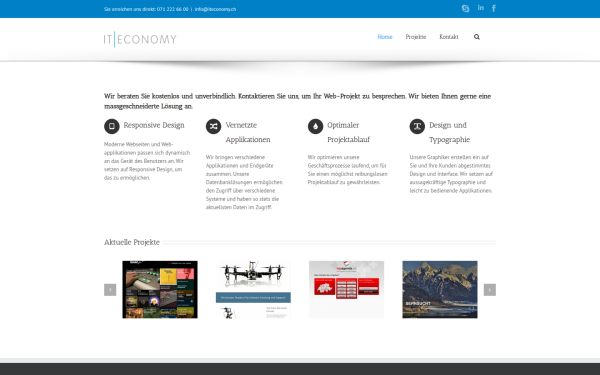Screen dimensions: 600x375
Task: Click the search magnifier icon in navigation
Action: tap(476, 37)
